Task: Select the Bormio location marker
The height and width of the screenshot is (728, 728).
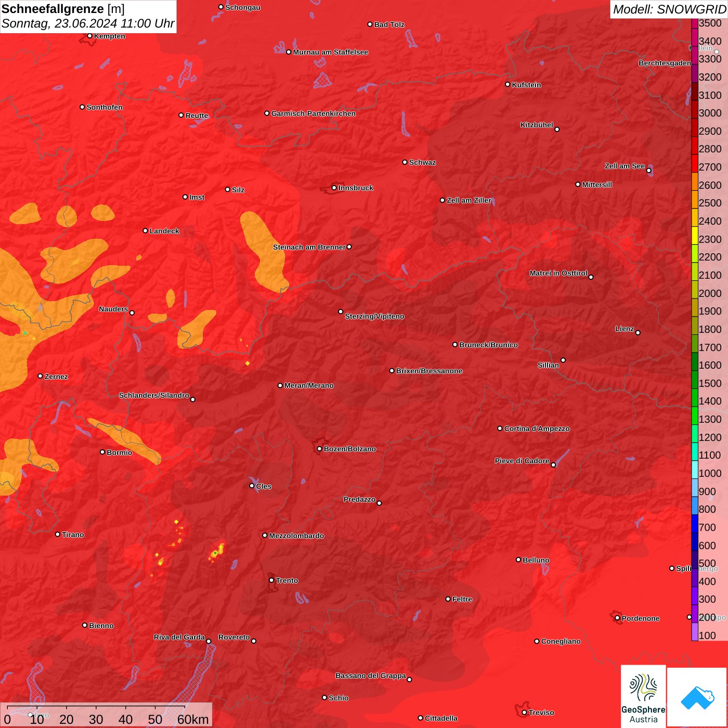Action: click(102, 452)
